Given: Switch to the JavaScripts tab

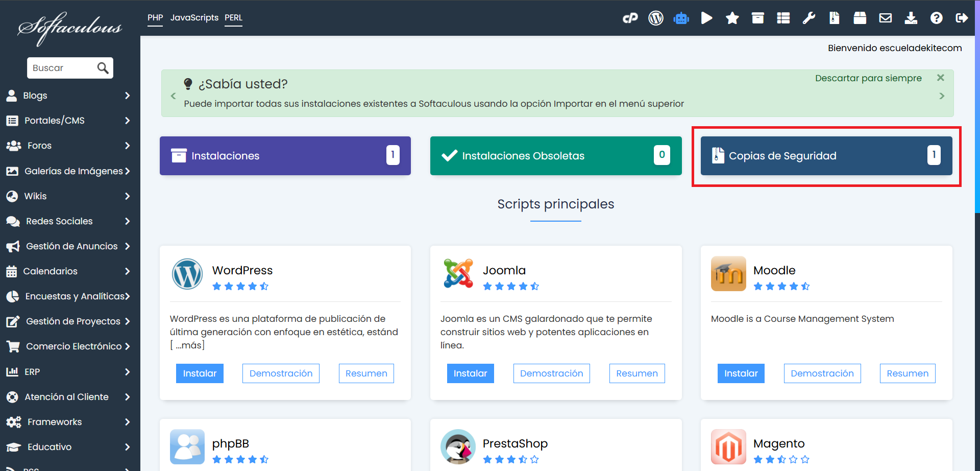Looking at the screenshot, I should coord(194,18).
